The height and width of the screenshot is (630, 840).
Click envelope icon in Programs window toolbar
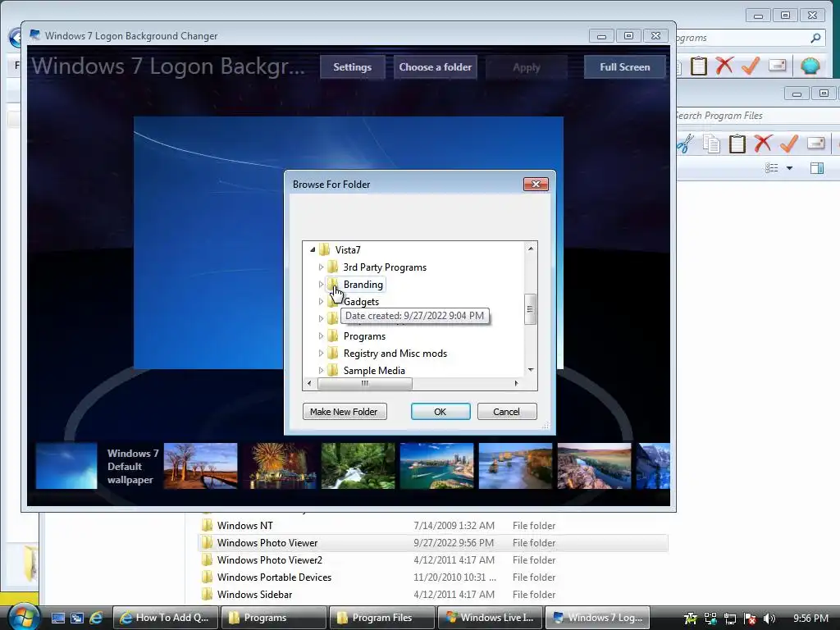point(778,66)
